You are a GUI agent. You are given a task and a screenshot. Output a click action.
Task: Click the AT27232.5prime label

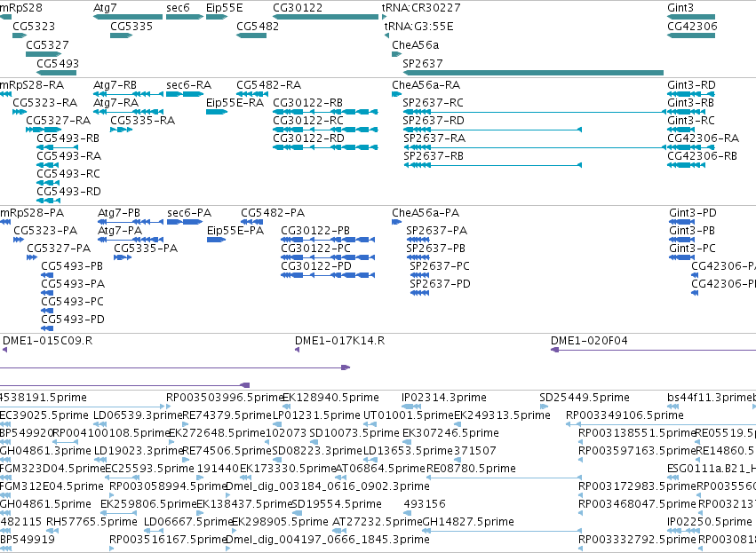pyautogui.click(x=377, y=522)
